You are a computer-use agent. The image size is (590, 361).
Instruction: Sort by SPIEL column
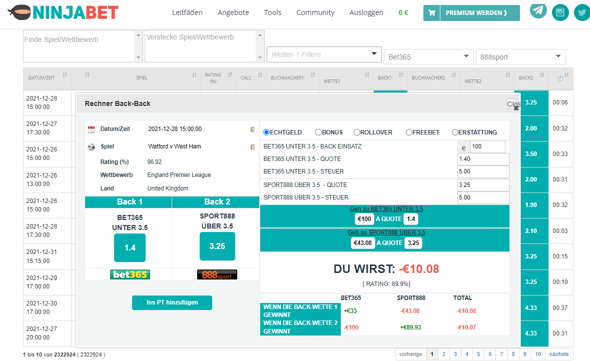point(194,75)
